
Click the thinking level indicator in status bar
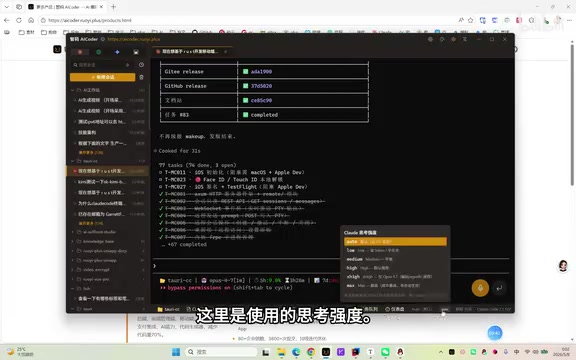[444, 309]
